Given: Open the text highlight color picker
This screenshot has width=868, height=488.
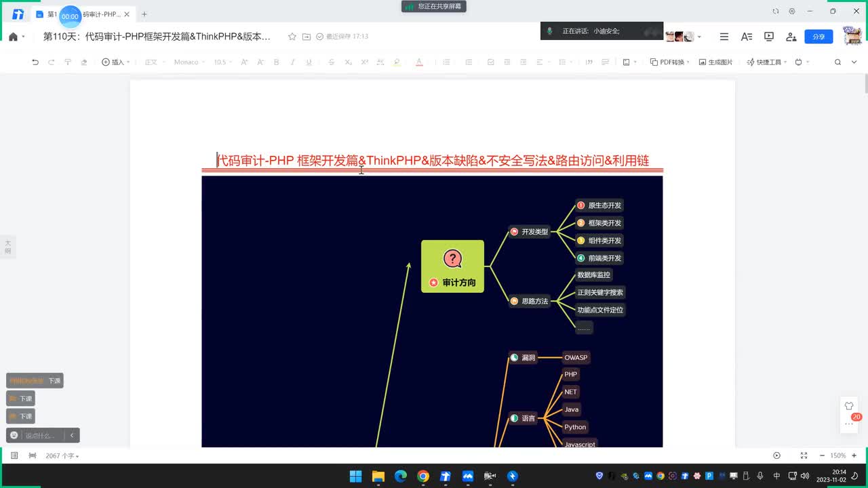Looking at the screenshot, I should pos(397,62).
